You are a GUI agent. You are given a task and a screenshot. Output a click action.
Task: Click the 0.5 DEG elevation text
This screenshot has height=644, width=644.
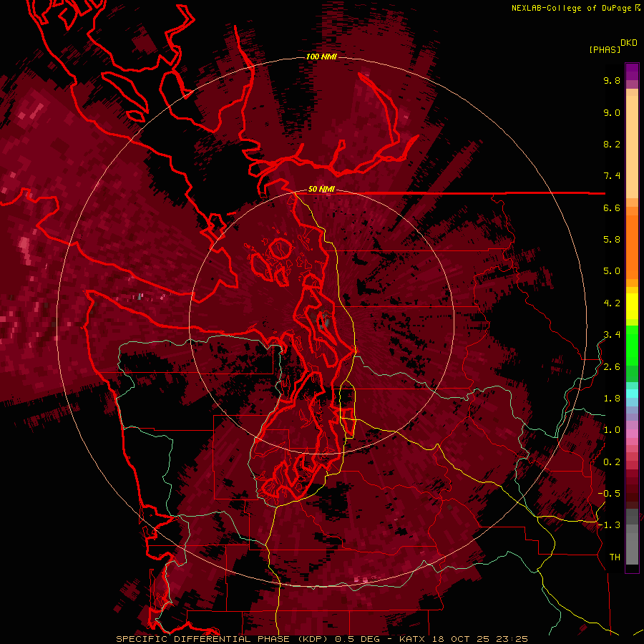tap(358, 639)
